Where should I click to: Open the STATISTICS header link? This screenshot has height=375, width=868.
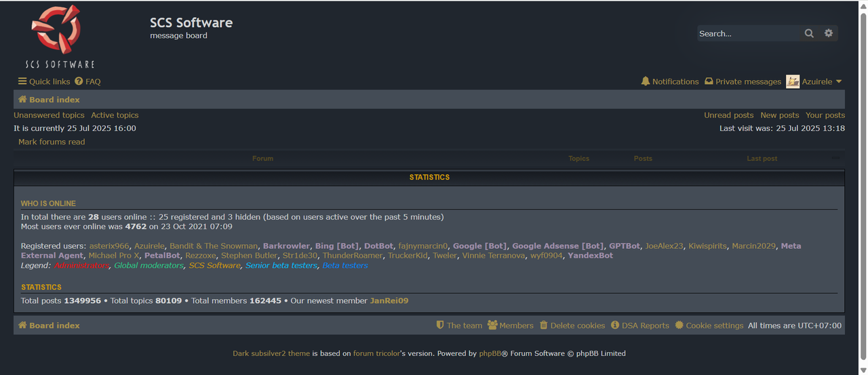click(x=429, y=177)
